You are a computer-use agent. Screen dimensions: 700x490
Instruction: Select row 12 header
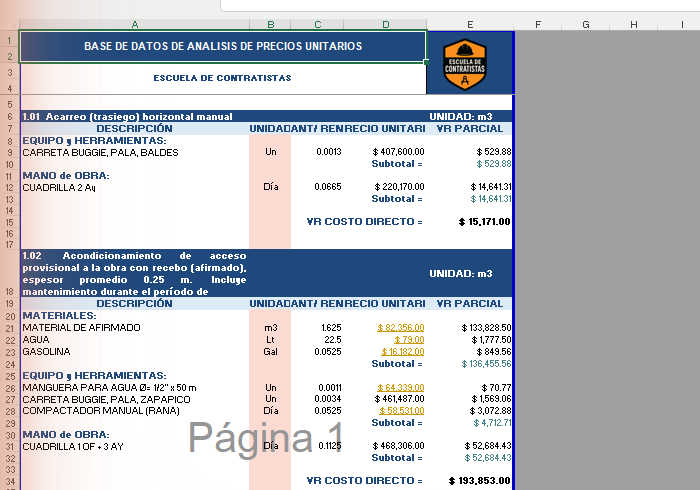9,187
